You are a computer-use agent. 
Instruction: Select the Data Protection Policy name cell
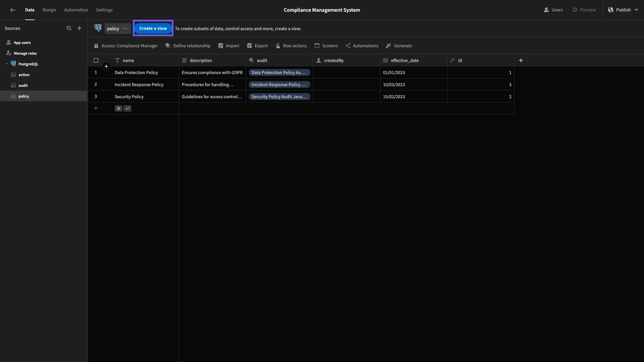click(x=145, y=72)
